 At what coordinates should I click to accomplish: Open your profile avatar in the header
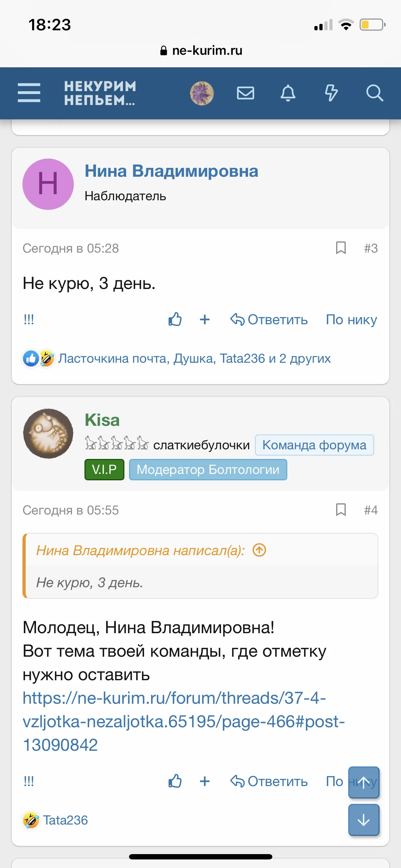coord(202,93)
